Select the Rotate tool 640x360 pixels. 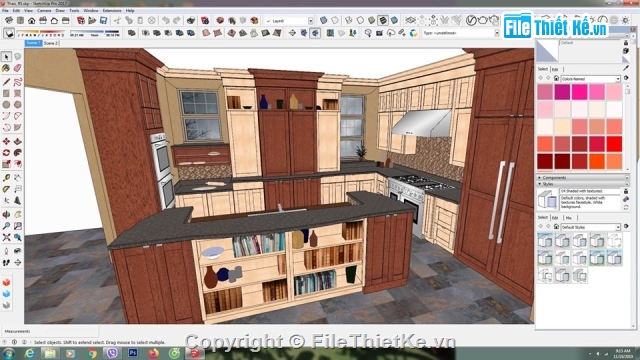point(6,153)
